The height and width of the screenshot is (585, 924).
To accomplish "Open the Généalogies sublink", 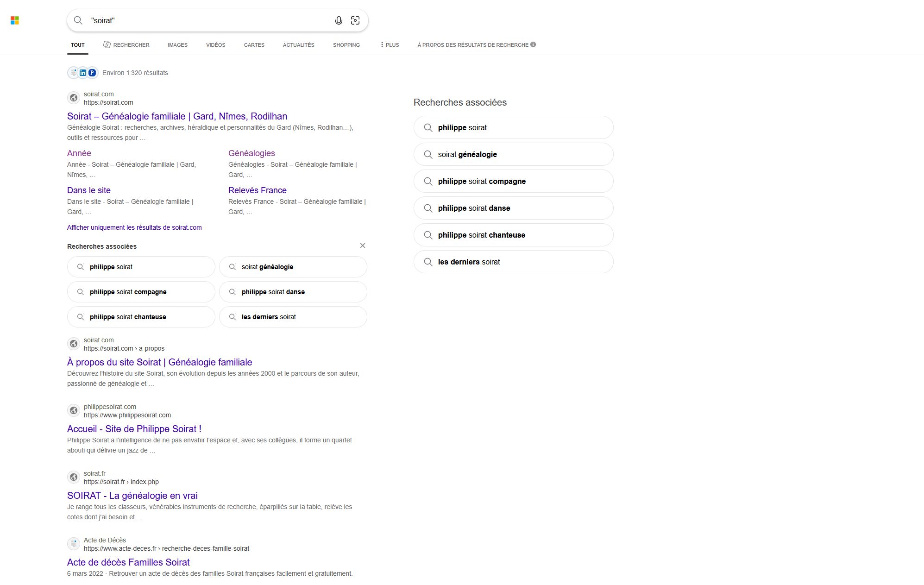I will (x=251, y=153).
